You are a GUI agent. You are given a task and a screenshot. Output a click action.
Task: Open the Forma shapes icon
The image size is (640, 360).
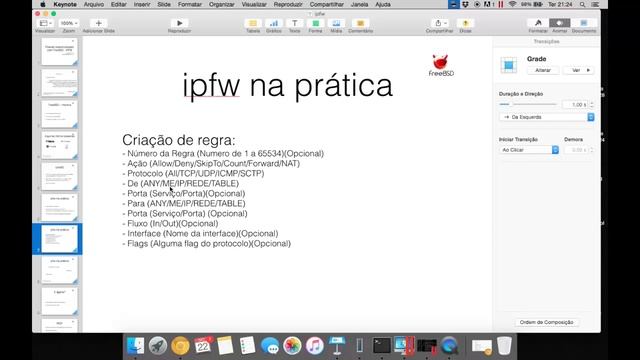tap(316, 23)
